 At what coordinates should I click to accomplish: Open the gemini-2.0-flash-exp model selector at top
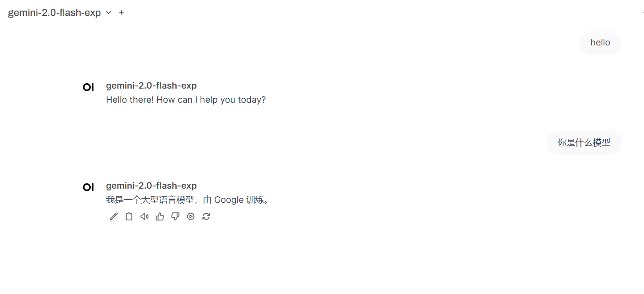(55, 13)
